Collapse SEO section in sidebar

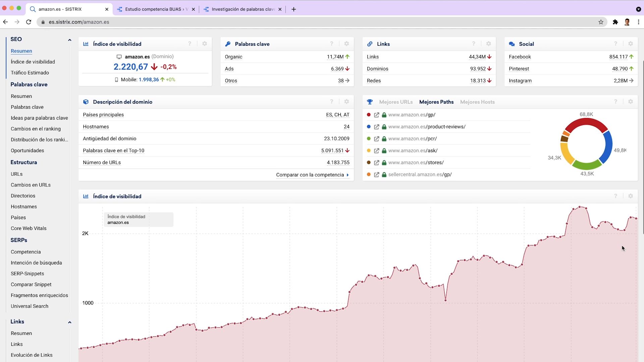pyautogui.click(x=70, y=40)
